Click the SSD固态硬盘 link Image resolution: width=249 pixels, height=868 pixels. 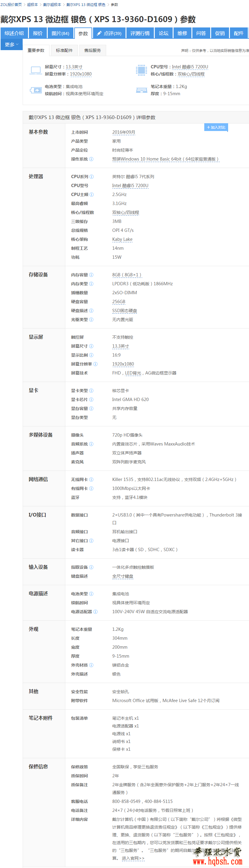click(x=125, y=311)
